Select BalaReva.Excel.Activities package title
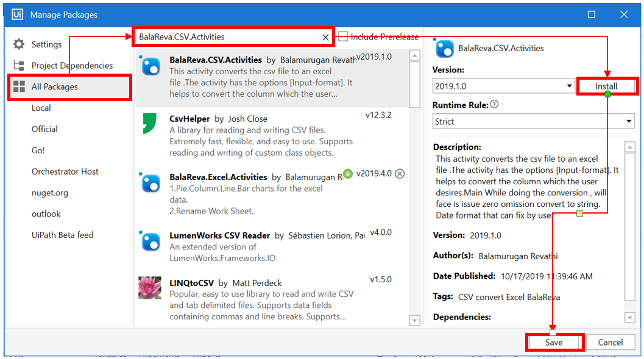Viewport: 644px width, 359px height. (x=218, y=177)
